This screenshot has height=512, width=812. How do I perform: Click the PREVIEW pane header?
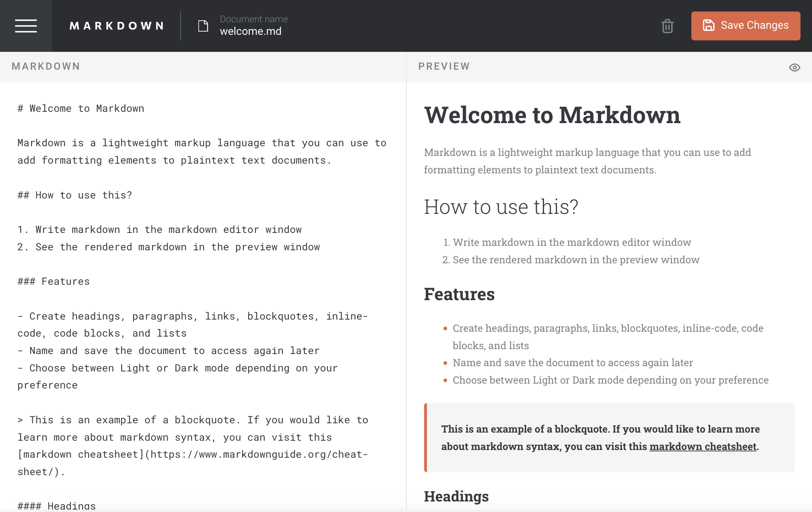444,66
